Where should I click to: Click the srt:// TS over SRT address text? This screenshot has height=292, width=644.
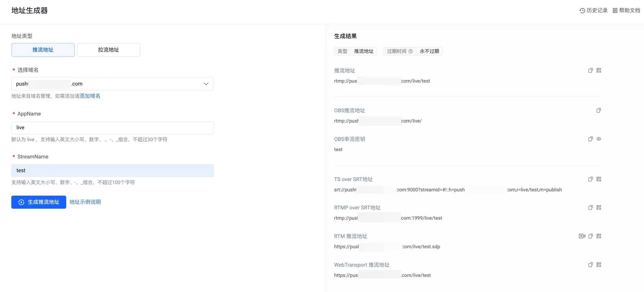click(448, 190)
